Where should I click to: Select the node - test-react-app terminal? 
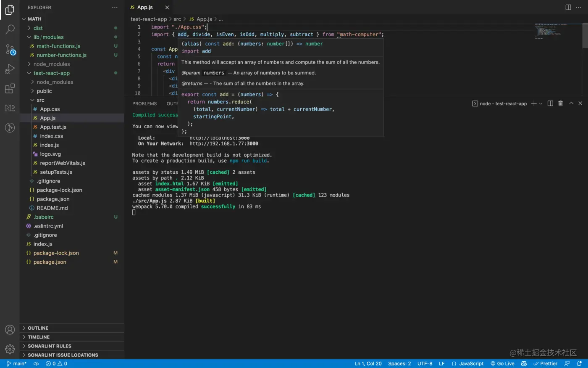pos(499,103)
